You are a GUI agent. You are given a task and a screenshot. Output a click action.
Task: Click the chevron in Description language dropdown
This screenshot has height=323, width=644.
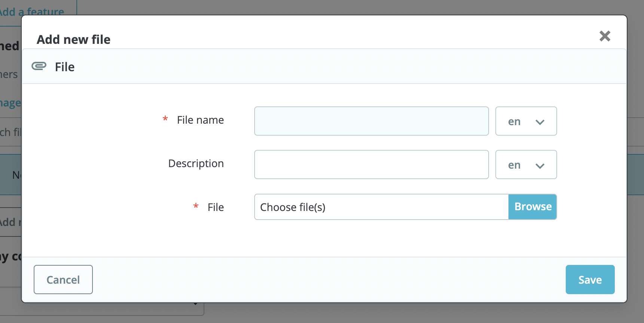[x=540, y=166]
